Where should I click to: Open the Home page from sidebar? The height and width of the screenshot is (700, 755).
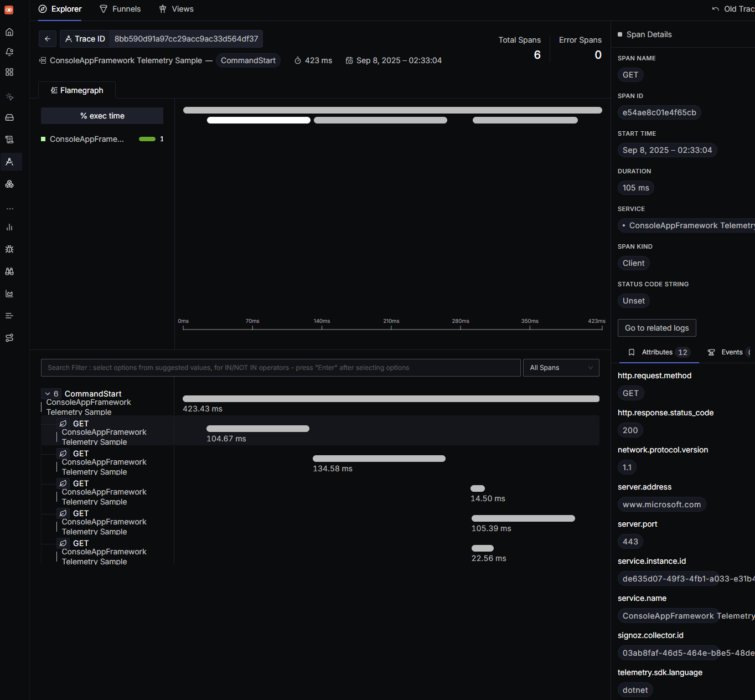point(9,32)
